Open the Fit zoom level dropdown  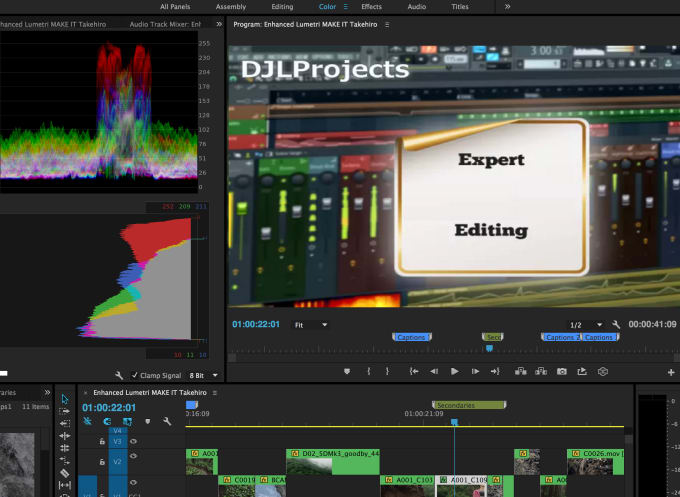point(311,325)
